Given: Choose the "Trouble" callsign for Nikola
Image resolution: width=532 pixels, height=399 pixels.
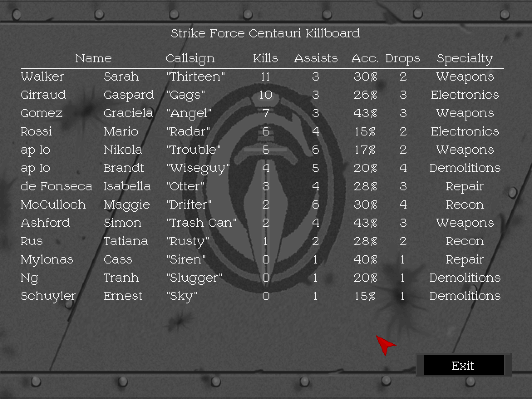Looking at the screenshot, I should (x=193, y=150).
